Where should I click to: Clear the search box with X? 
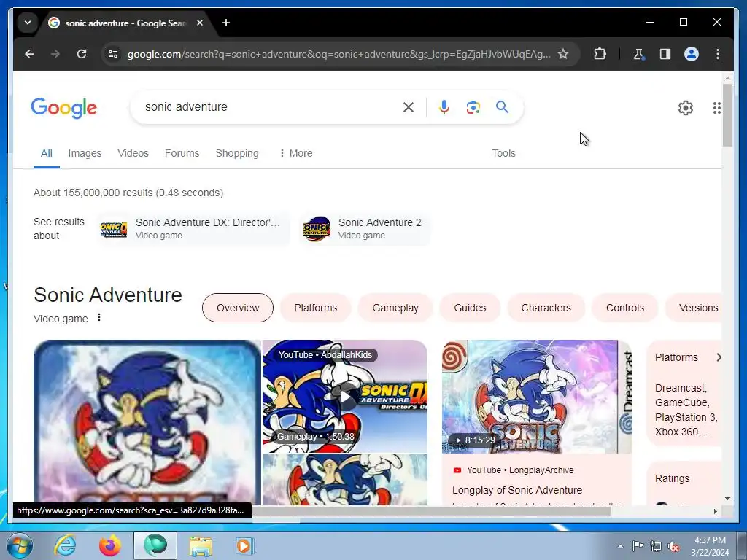[409, 107]
